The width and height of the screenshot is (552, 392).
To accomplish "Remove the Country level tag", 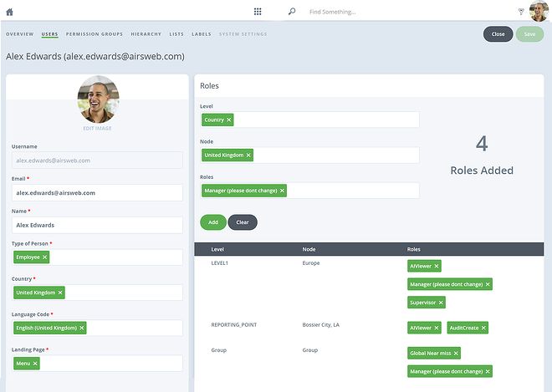I will click(229, 120).
